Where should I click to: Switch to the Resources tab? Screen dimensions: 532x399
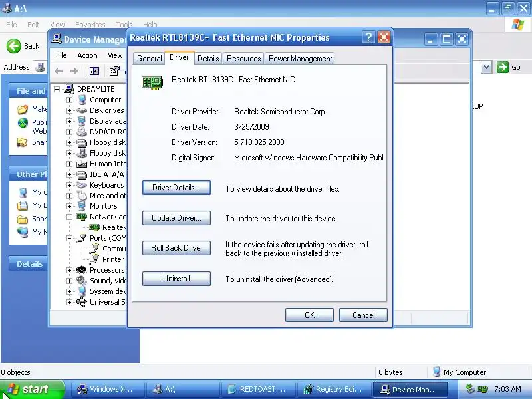coord(243,59)
